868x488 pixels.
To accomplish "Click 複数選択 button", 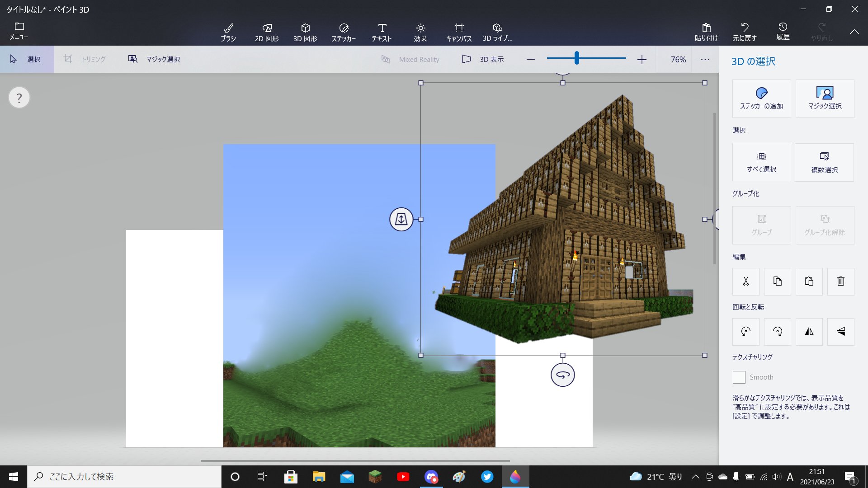I will point(825,162).
